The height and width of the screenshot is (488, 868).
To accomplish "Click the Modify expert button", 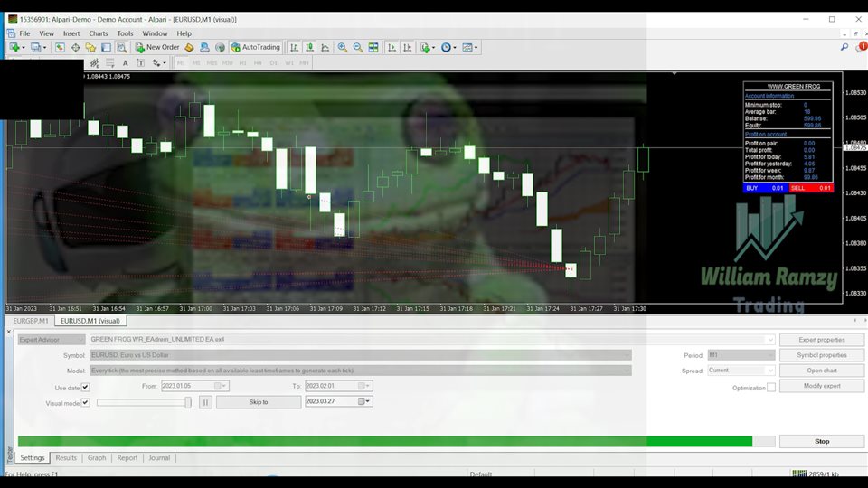I will click(822, 386).
